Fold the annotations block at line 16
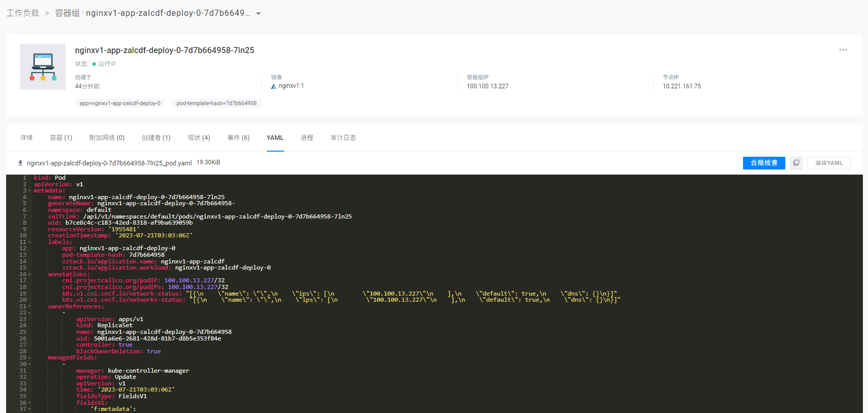The height and width of the screenshot is (413, 868). (x=30, y=275)
